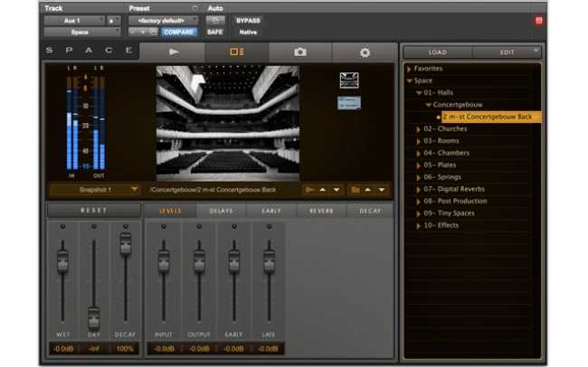The image size is (588, 367).
Task: Switch to the REVERB tab
Action: tap(321, 211)
